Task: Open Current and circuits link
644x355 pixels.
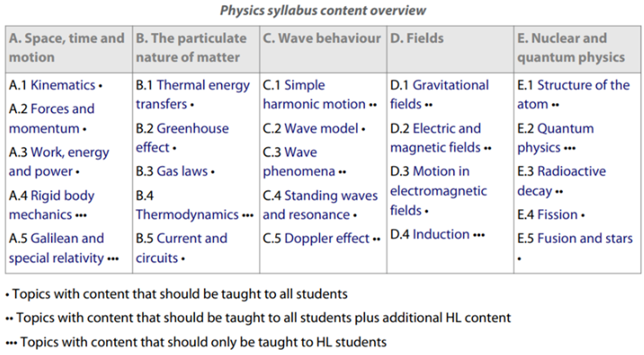Action: tap(182, 248)
